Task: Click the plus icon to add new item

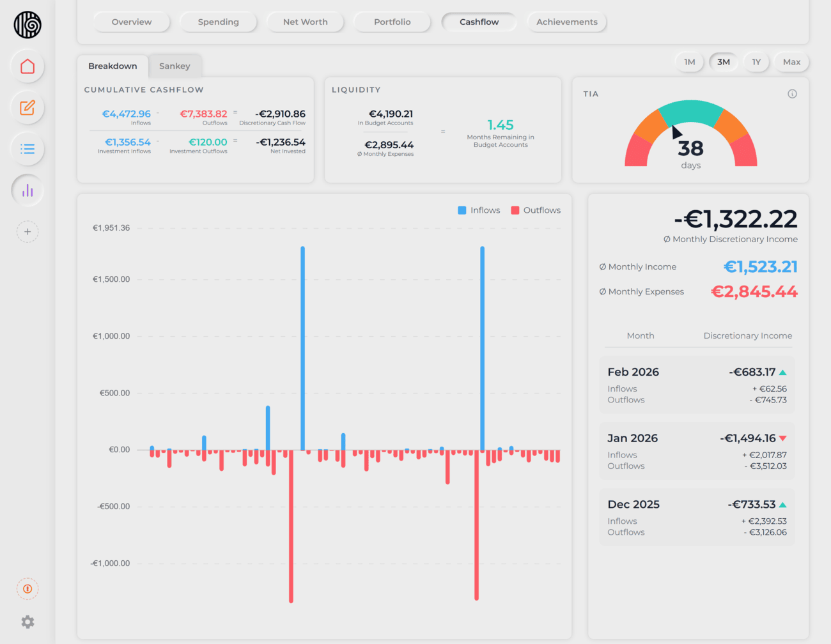Action: [27, 231]
